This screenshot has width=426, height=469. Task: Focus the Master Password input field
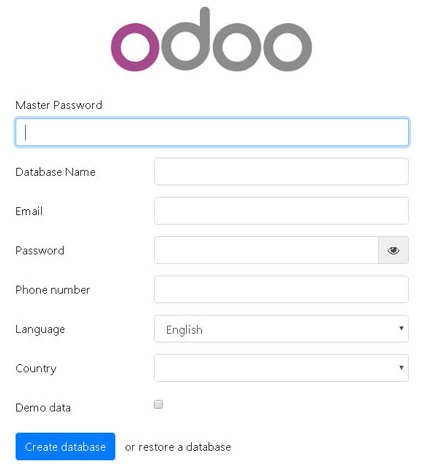(x=212, y=132)
